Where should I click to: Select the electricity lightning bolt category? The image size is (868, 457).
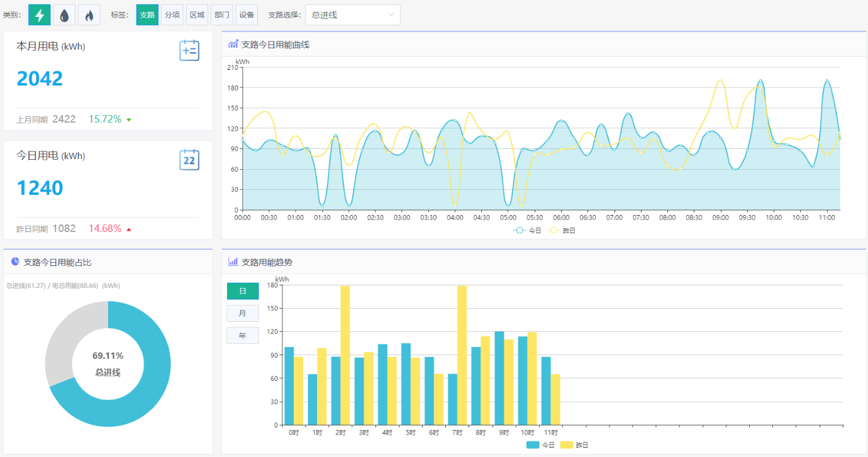tap(40, 15)
